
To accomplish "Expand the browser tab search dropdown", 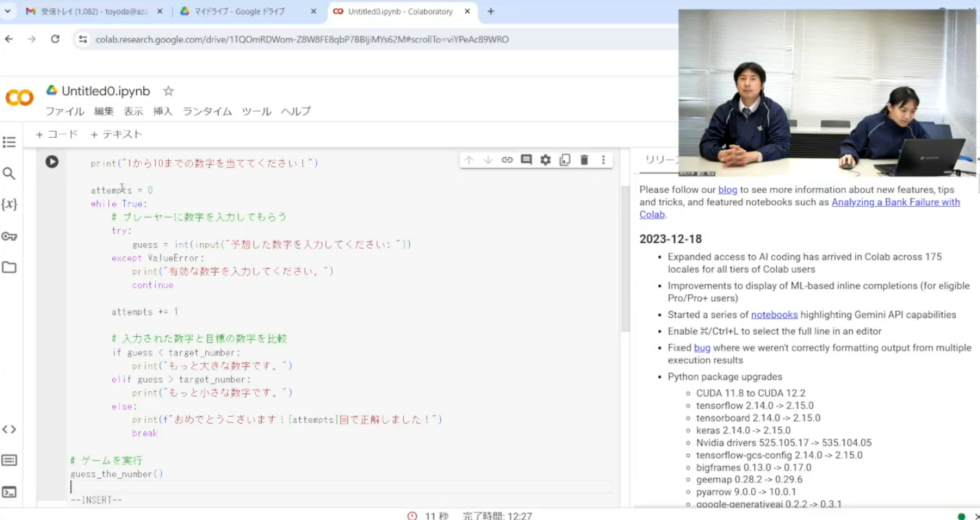I will pyautogui.click(x=8, y=12).
